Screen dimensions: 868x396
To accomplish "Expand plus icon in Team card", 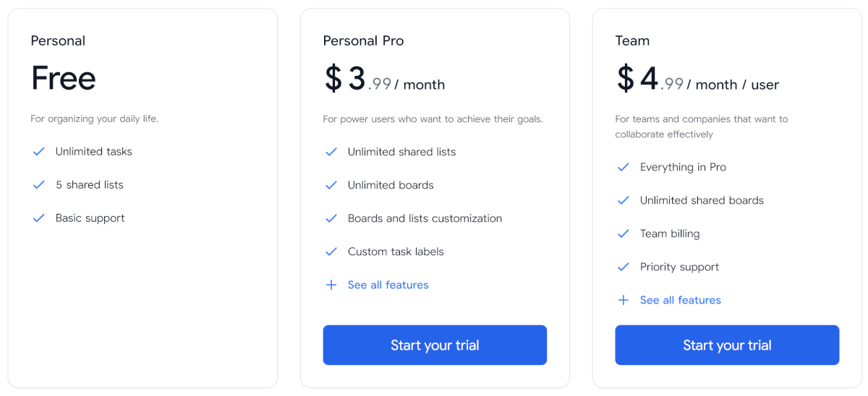I will coord(624,300).
